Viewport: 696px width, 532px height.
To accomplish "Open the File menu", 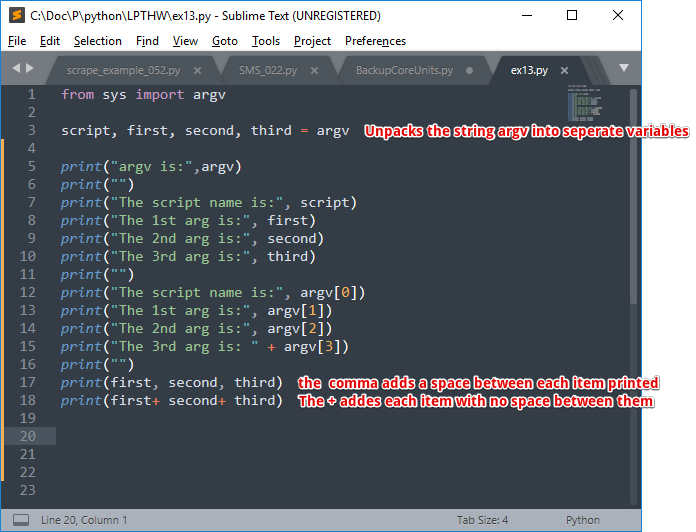I will click(x=17, y=41).
